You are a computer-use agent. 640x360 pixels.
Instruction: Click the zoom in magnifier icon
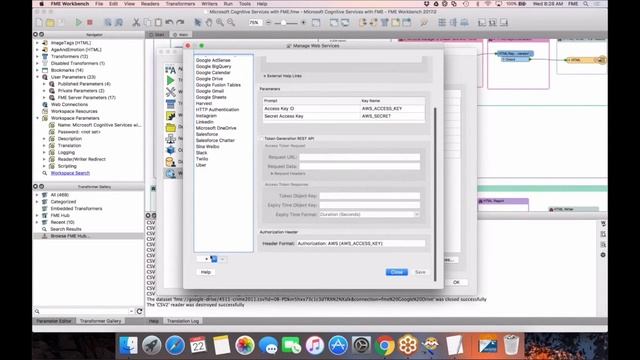click(x=220, y=22)
